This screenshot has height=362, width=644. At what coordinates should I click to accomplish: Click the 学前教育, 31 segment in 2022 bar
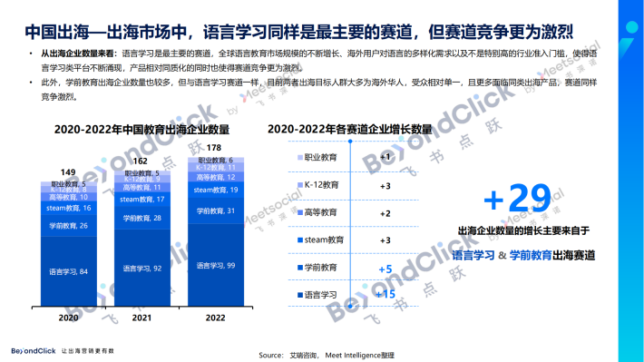click(216, 210)
